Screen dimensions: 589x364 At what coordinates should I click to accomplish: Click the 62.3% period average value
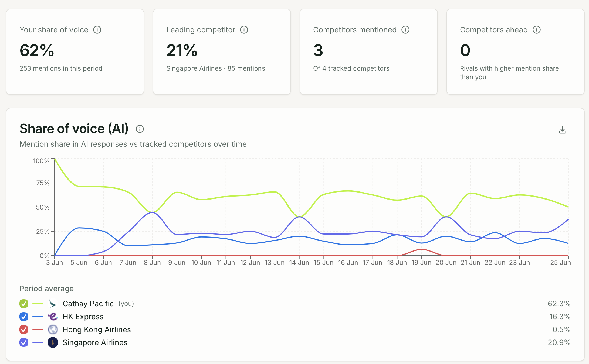559,304
